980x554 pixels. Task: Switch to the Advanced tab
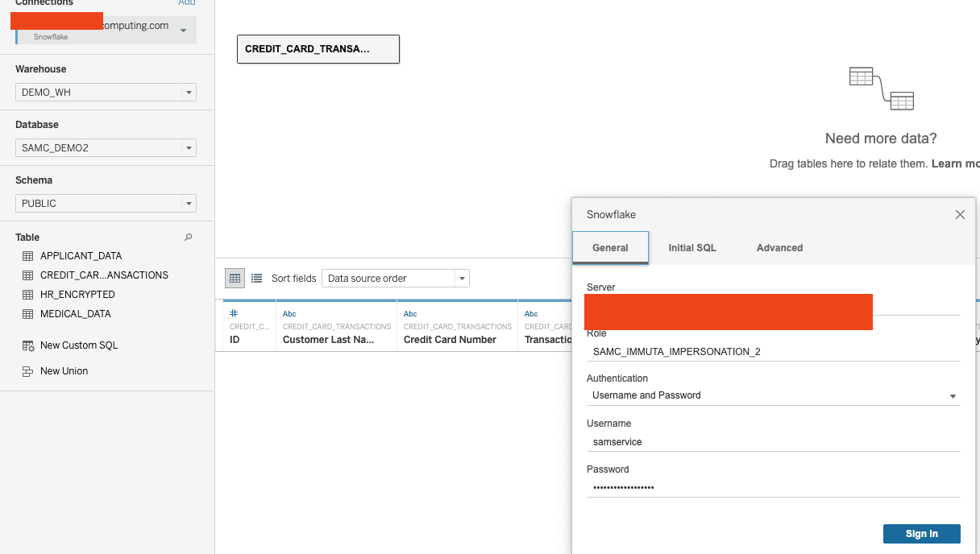click(779, 248)
